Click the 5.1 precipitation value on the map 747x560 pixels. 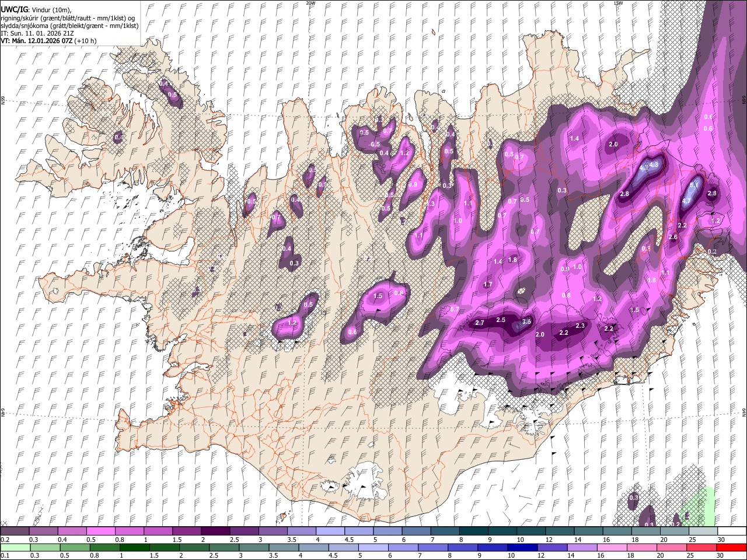pyautogui.click(x=694, y=185)
